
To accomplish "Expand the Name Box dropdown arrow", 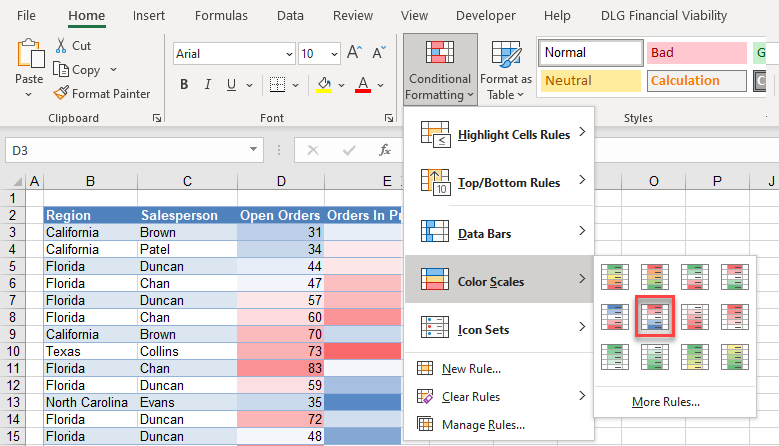I will pos(255,150).
